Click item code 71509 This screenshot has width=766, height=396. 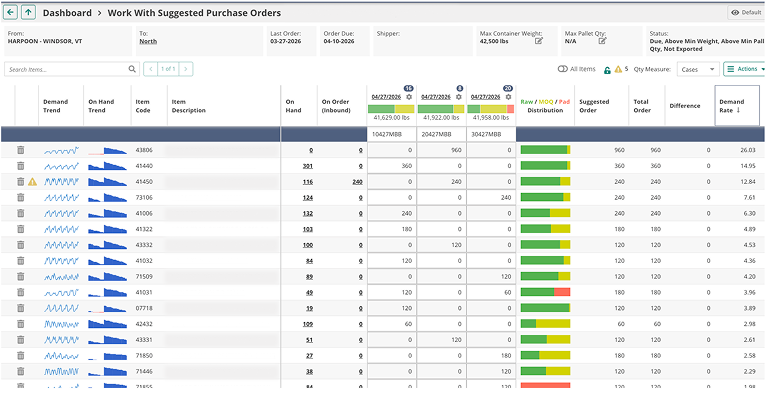coord(144,276)
